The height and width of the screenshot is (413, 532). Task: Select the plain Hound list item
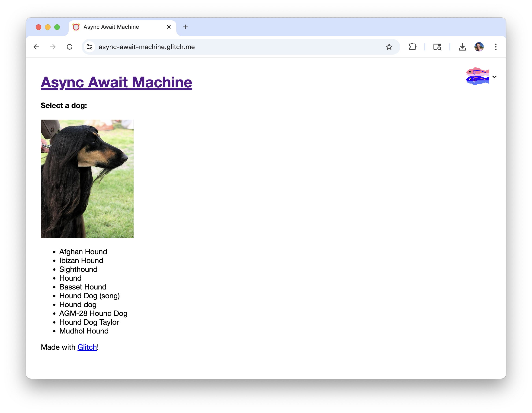[71, 278]
